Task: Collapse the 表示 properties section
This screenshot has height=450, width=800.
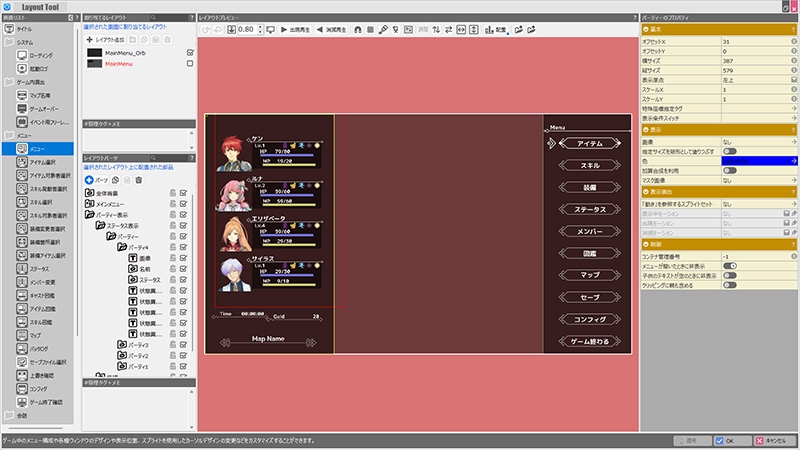Action: [x=644, y=129]
